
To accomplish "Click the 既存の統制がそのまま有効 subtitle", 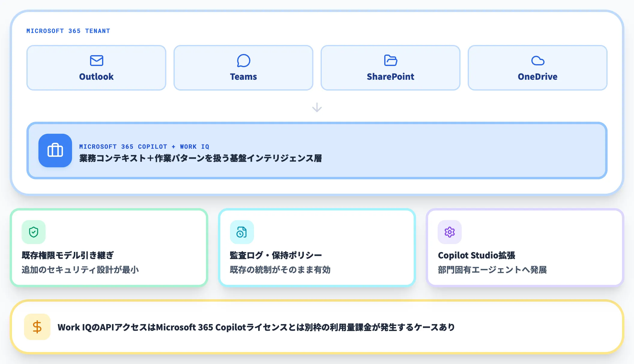I will tap(280, 270).
